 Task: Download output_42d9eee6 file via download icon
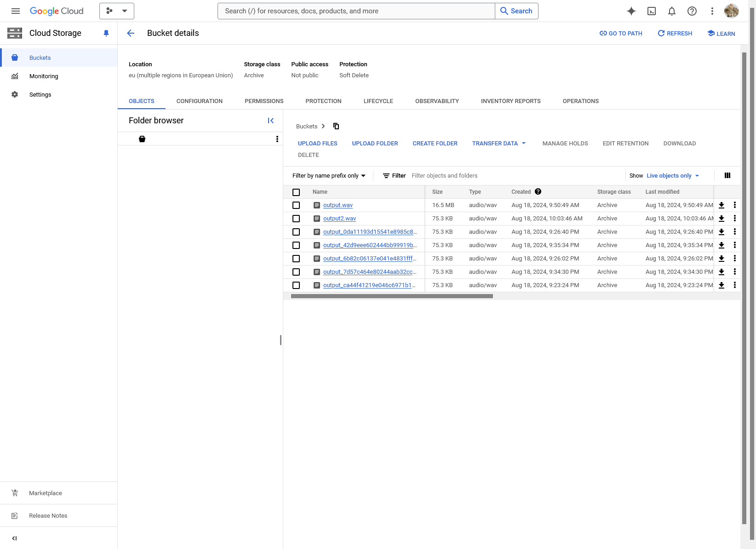coord(722,245)
